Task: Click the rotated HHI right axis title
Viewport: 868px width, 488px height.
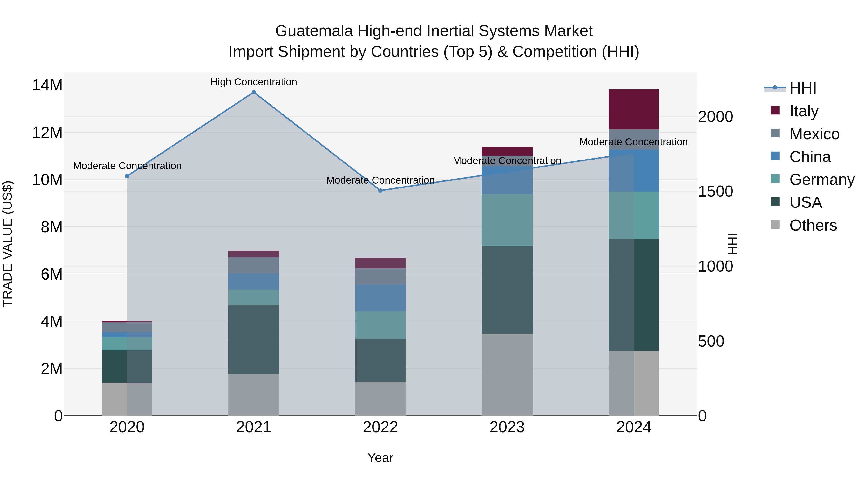Action: 732,244
